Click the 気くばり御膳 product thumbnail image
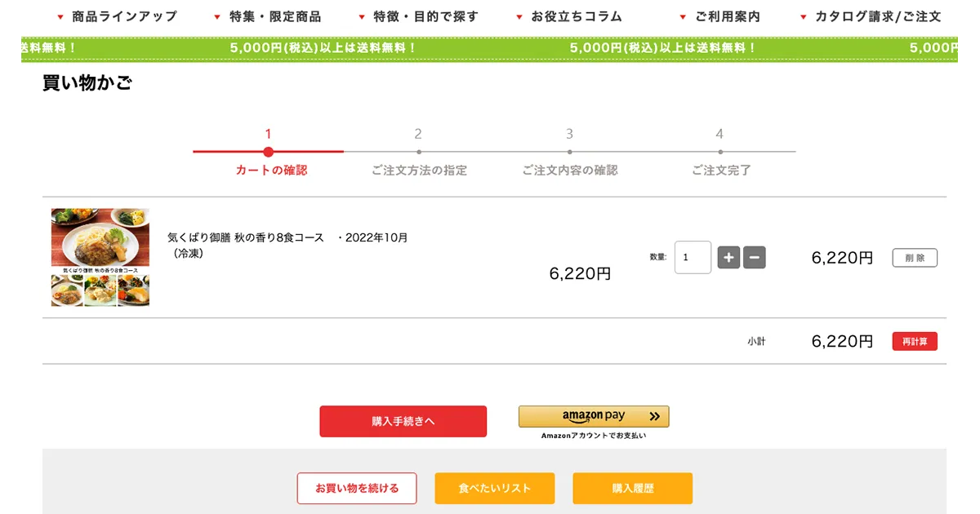The width and height of the screenshot is (980, 514). pos(100,255)
